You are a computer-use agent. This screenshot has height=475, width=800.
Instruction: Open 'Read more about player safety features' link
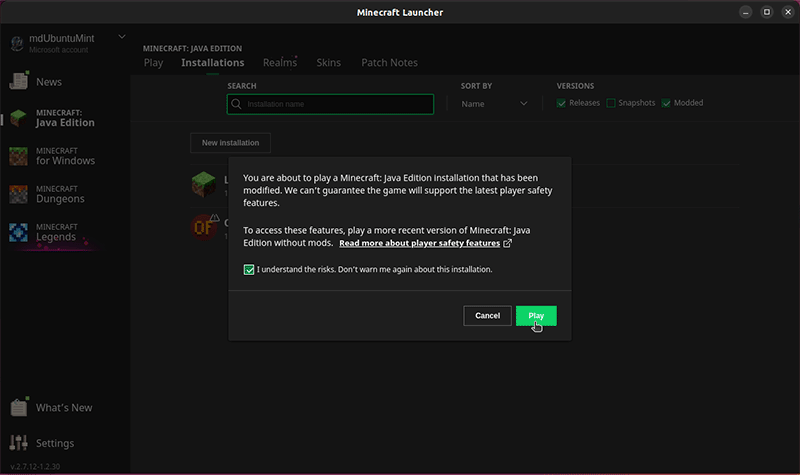pos(419,243)
